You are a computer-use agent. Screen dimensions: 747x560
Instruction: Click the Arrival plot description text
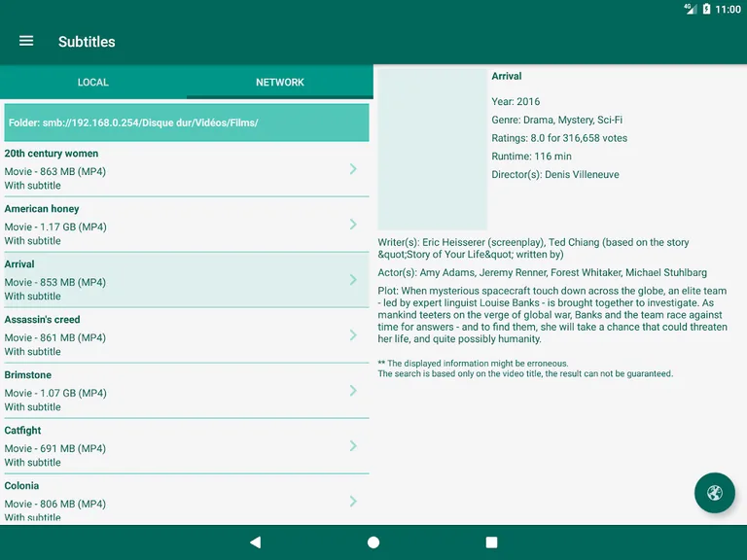point(552,315)
